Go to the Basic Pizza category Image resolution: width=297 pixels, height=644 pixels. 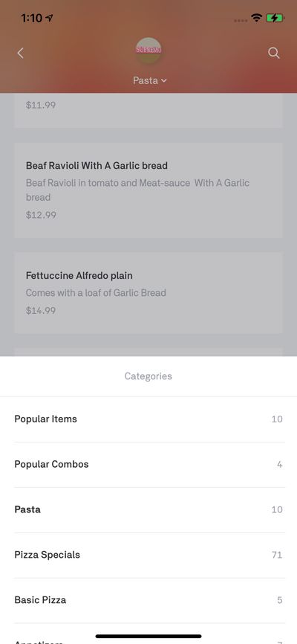(x=148, y=600)
